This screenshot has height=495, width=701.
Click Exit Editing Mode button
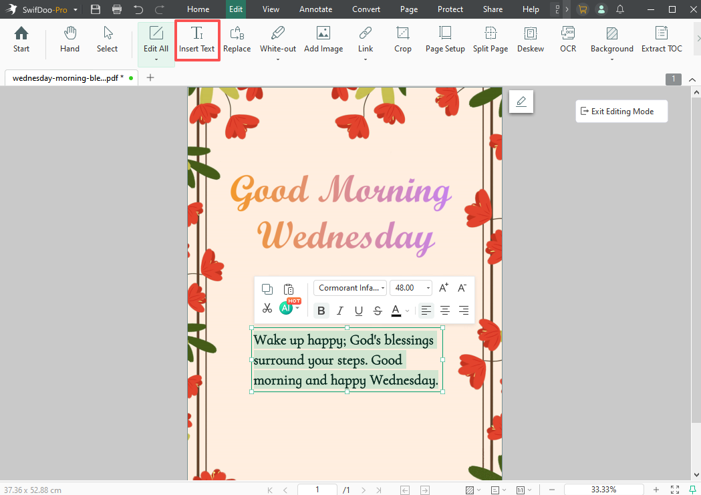pos(621,111)
